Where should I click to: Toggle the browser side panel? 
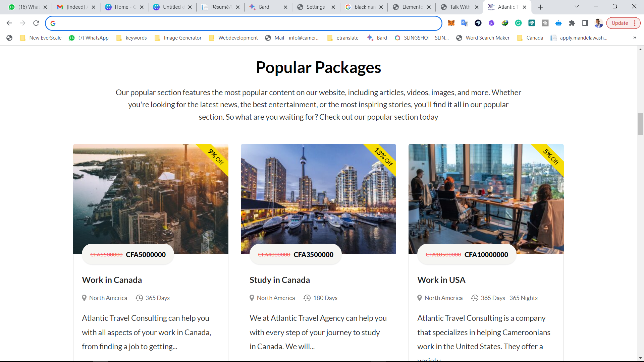pyautogui.click(x=585, y=23)
